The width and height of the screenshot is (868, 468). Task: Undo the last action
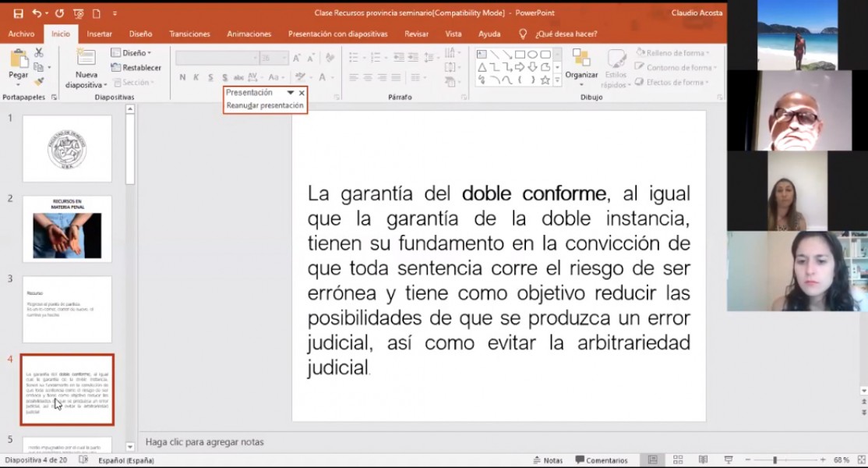(37, 13)
